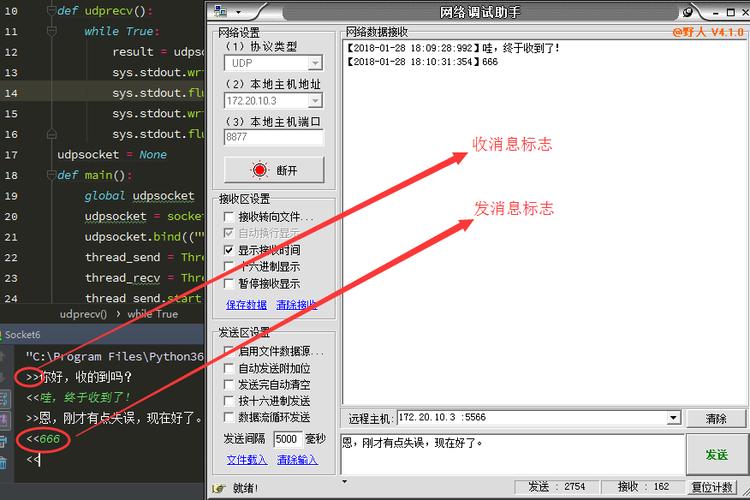Click the status bar ready icon beside 就绪

[219, 489]
